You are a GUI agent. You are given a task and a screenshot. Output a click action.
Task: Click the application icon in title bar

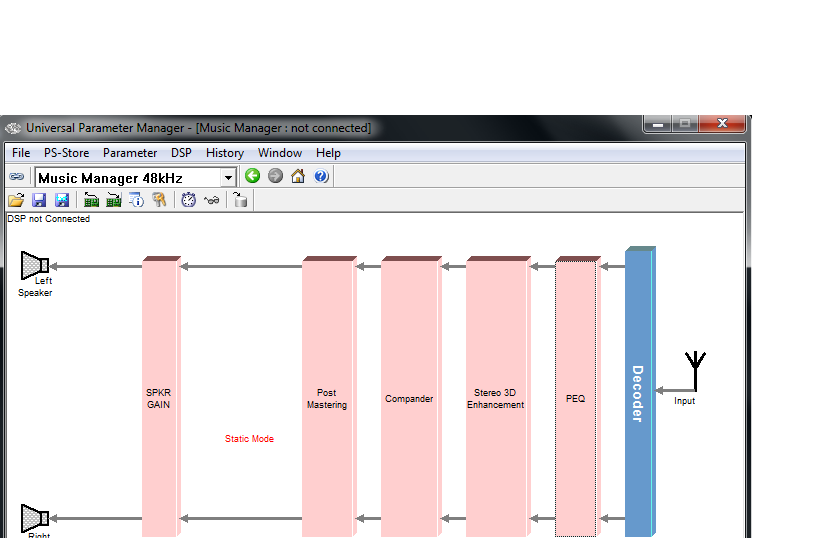13,128
